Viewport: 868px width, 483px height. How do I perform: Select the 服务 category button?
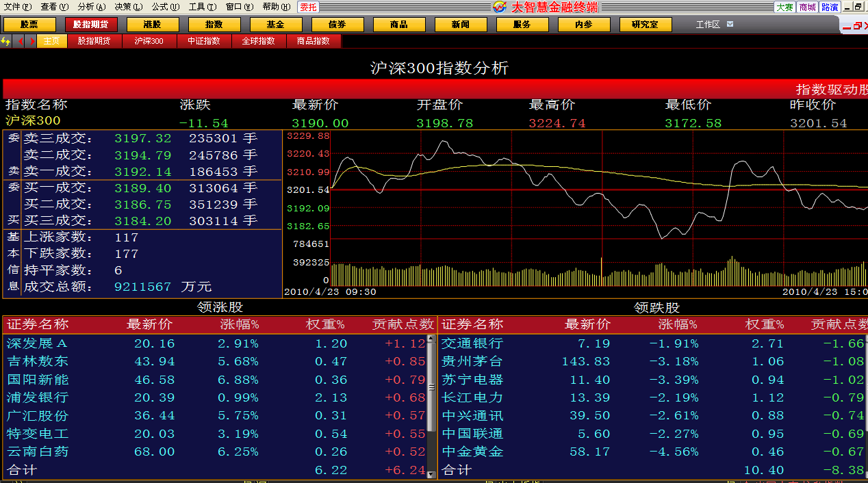tap(522, 25)
